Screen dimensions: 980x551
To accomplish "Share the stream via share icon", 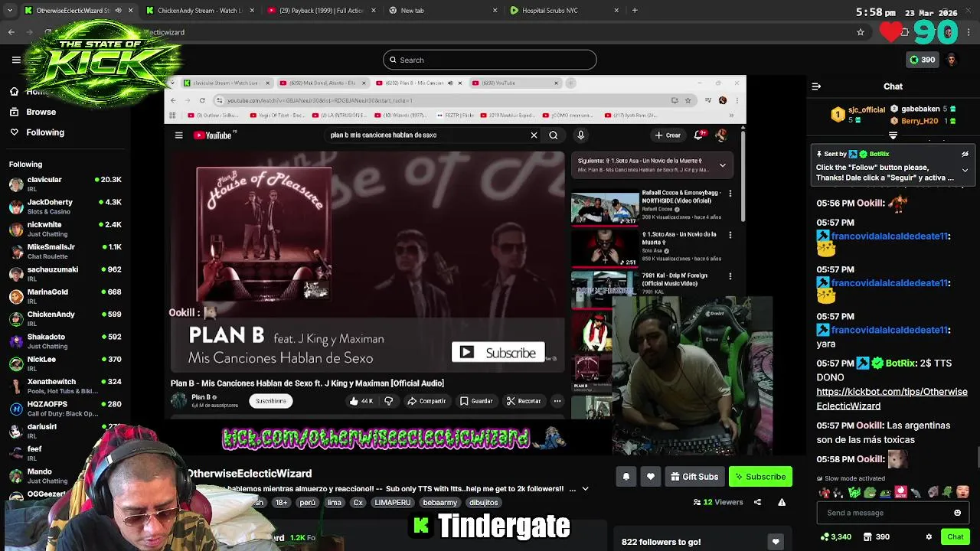I will pos(757,502).
